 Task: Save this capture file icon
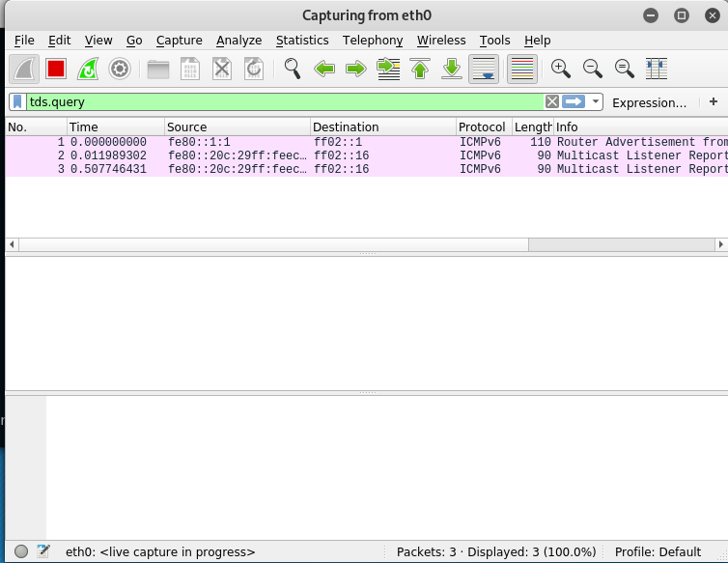(x=190, y=70)
